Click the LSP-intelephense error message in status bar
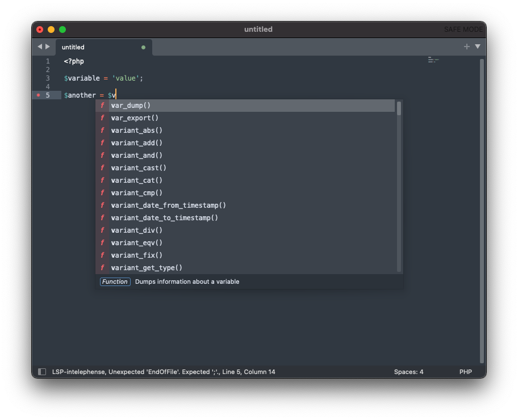The image size is (518, 420). (165, 372)
